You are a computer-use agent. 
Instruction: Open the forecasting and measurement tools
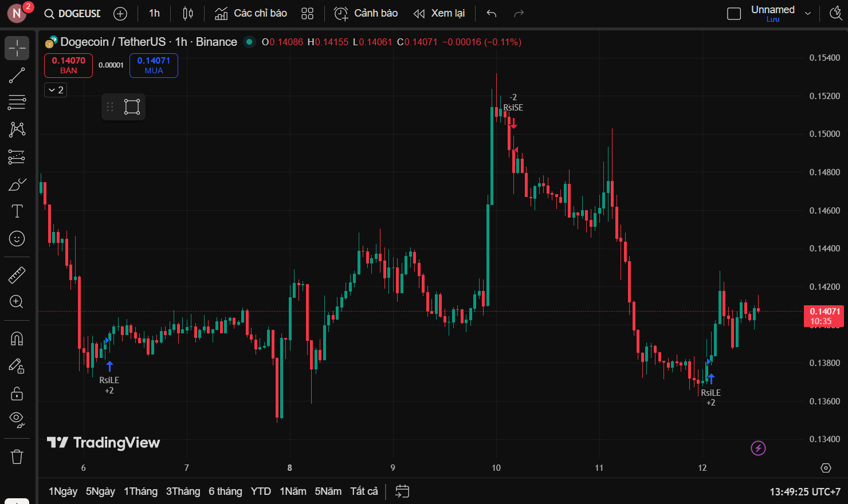coord(17,157)
